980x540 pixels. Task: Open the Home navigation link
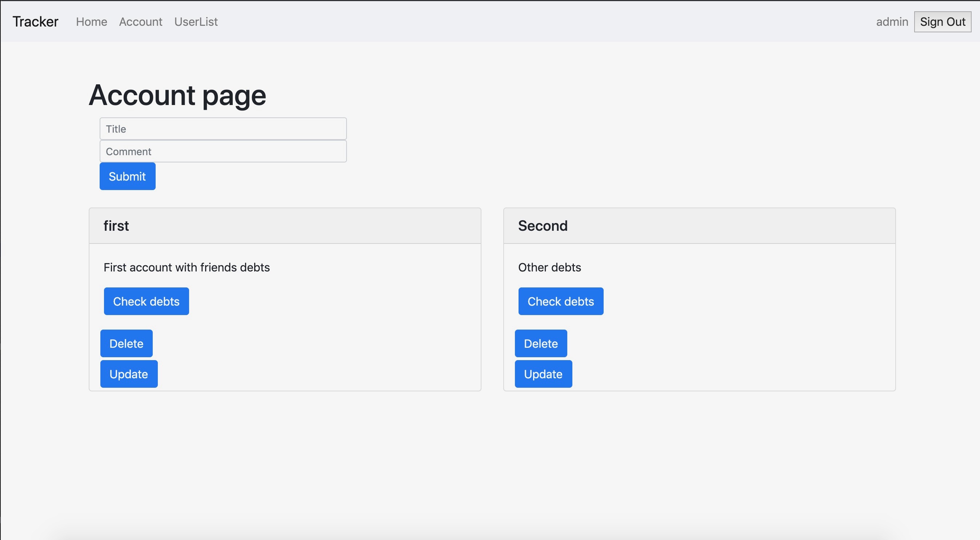(x=91, y=22)
